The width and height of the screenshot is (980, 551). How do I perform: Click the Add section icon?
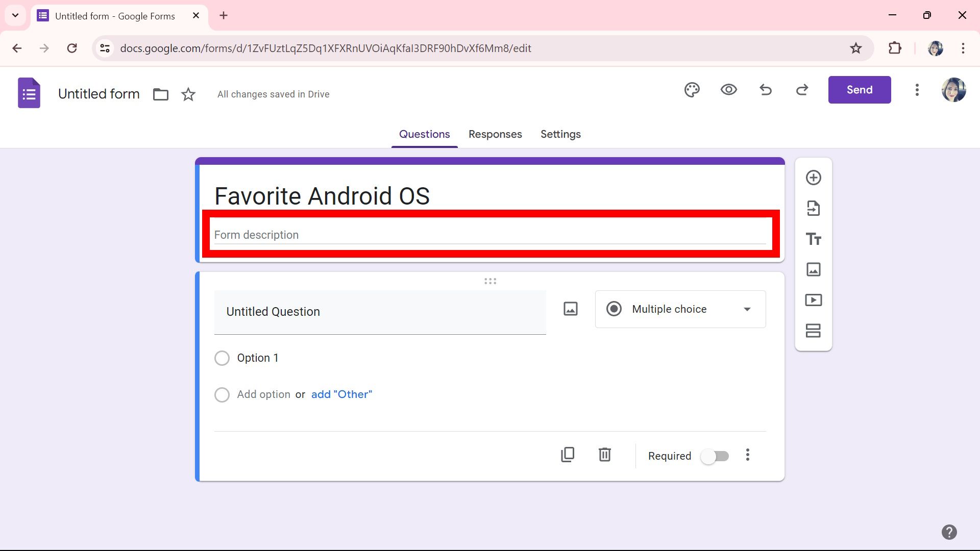point(813,331)
